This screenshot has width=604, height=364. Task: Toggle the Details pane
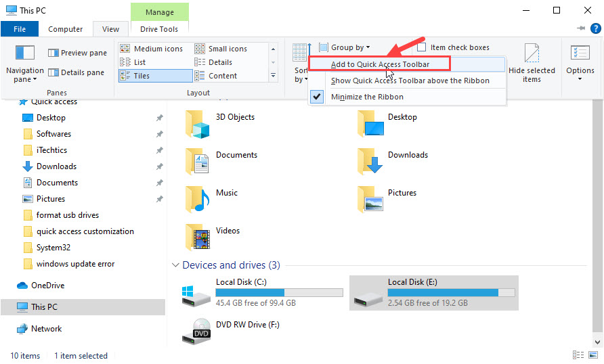[x=77, y=72]
